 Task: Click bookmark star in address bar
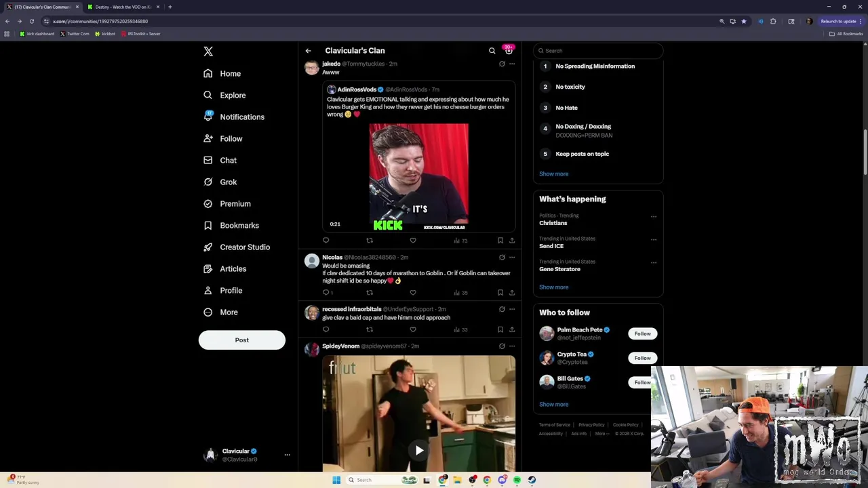pyautogui.click(x=743, y=21)
